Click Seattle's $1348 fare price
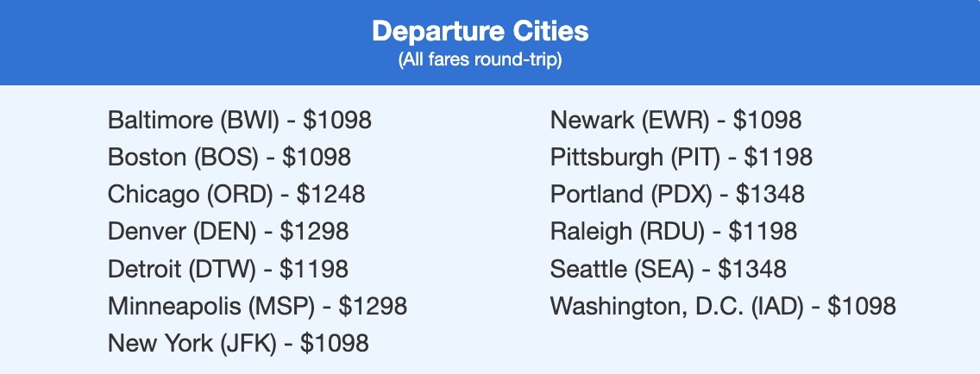 [751, 269]
